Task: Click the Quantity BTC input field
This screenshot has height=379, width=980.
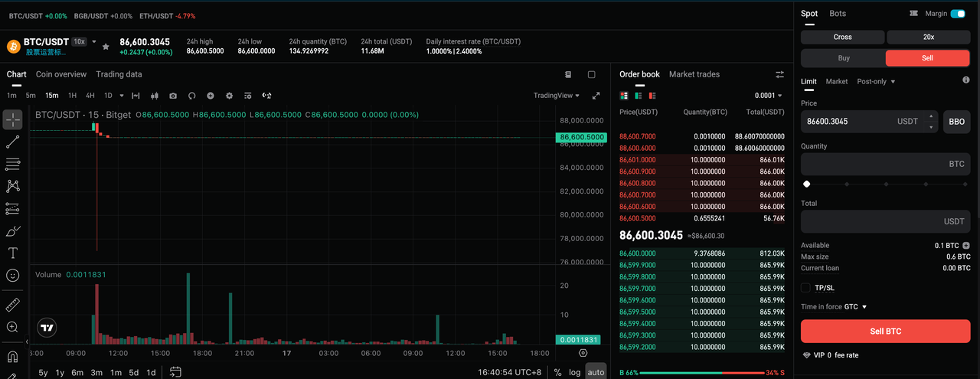Action: 885,164
